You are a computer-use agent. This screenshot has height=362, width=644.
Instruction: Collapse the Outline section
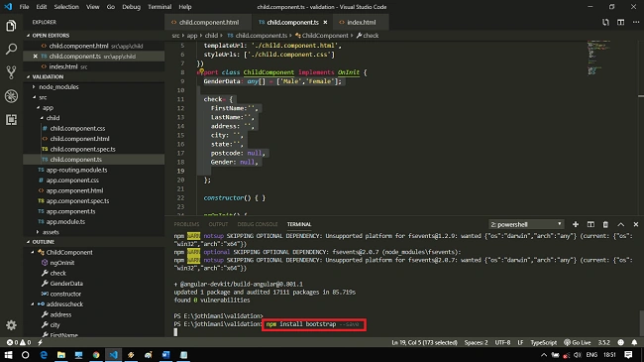coord(29,242)
